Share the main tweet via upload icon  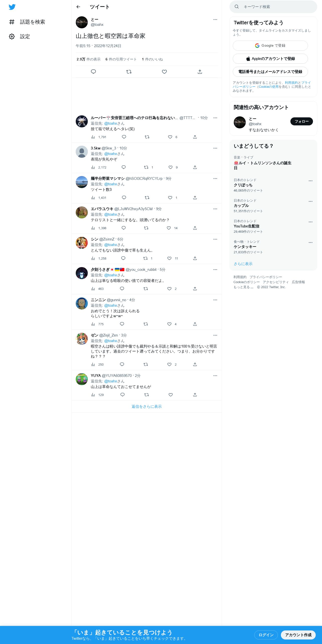pos(200,72)
